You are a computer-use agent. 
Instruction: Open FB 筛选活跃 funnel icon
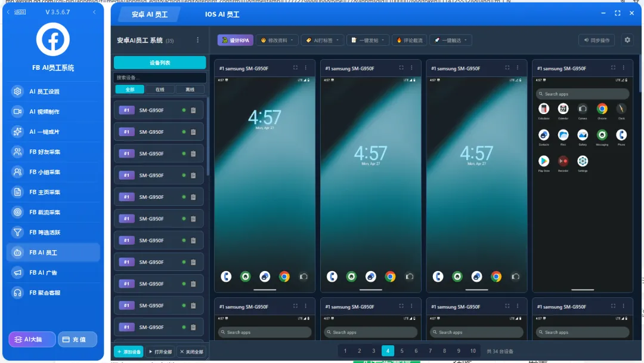17,232
